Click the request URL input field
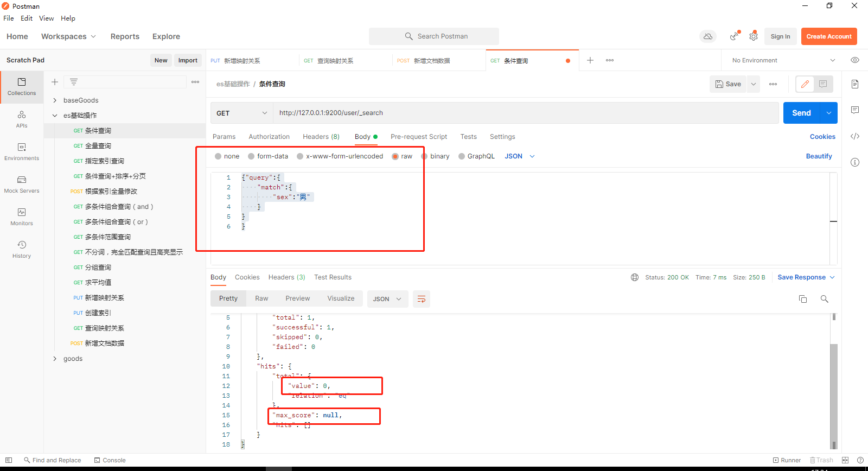 [526, 113]
